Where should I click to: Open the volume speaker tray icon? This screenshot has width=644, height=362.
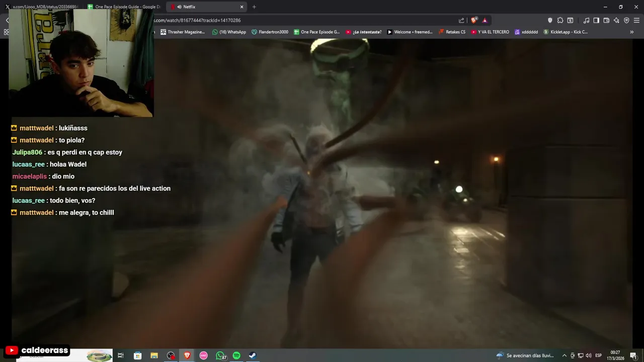tap(589, 355)
